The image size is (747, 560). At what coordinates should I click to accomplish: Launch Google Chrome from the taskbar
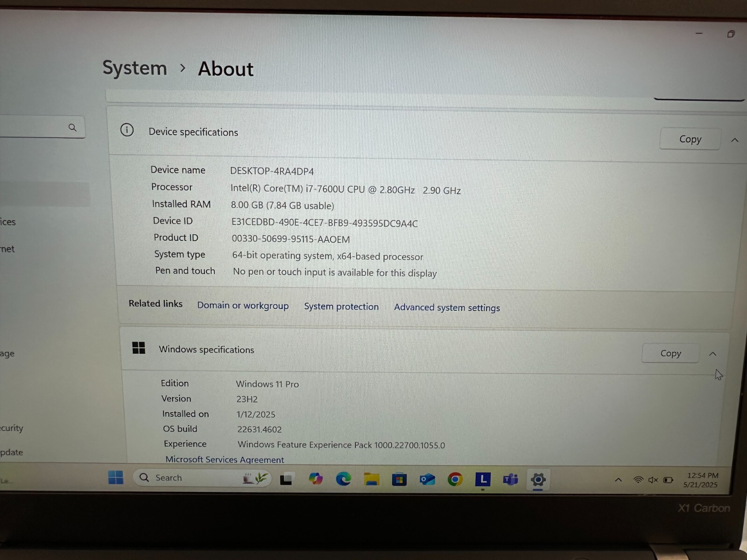point(455,479)
